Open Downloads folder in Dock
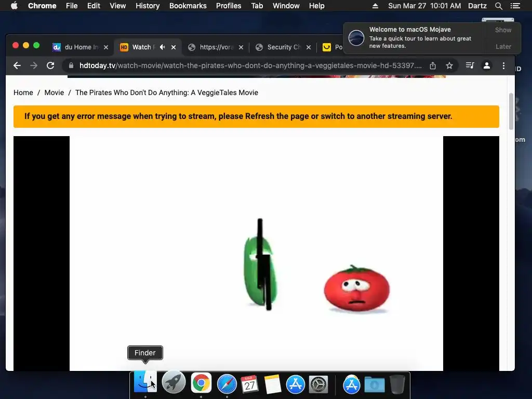The image size is (532, 399). tap(375, 384)
